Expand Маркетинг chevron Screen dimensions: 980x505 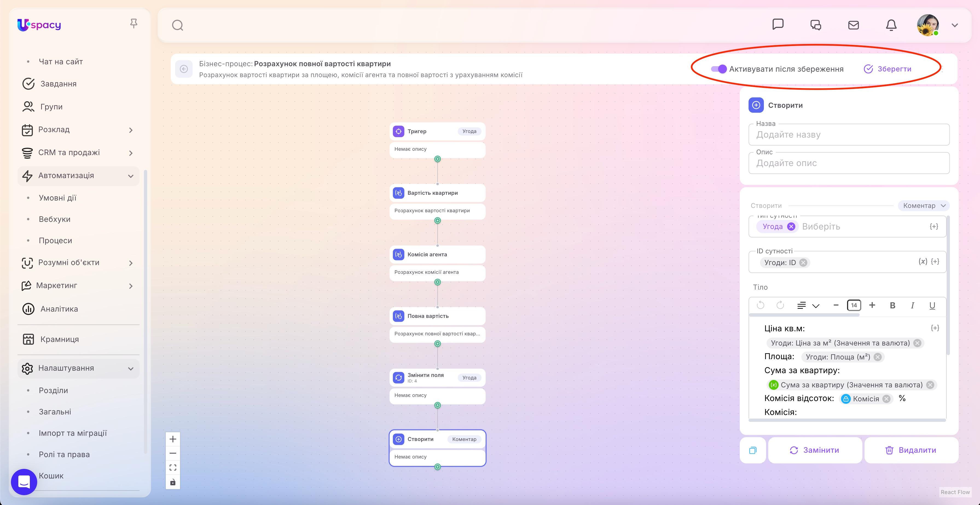click(131, 286)
